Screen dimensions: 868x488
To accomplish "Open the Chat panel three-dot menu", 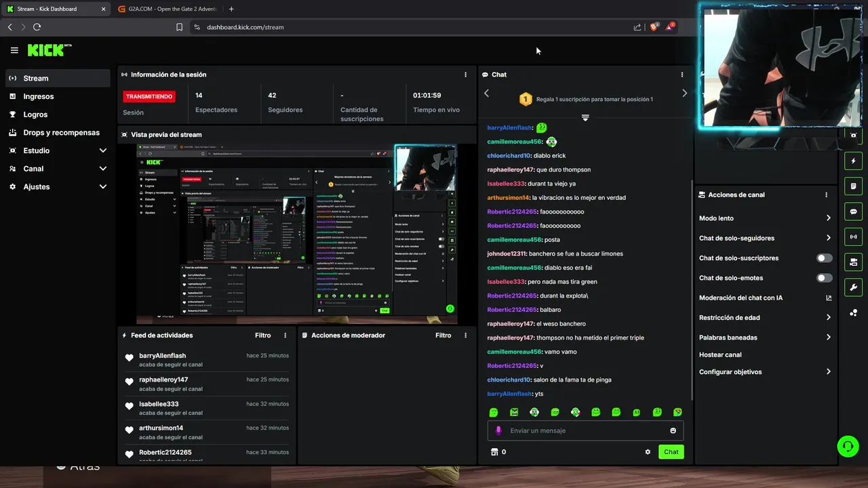I will [x=682, y=75].
